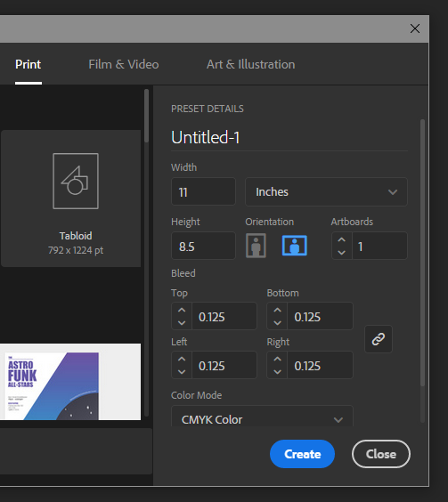The height and width of the screenshot is (502, 448).
Task: Decrease the Bottom bleed value
Action: tap(277, 323)
